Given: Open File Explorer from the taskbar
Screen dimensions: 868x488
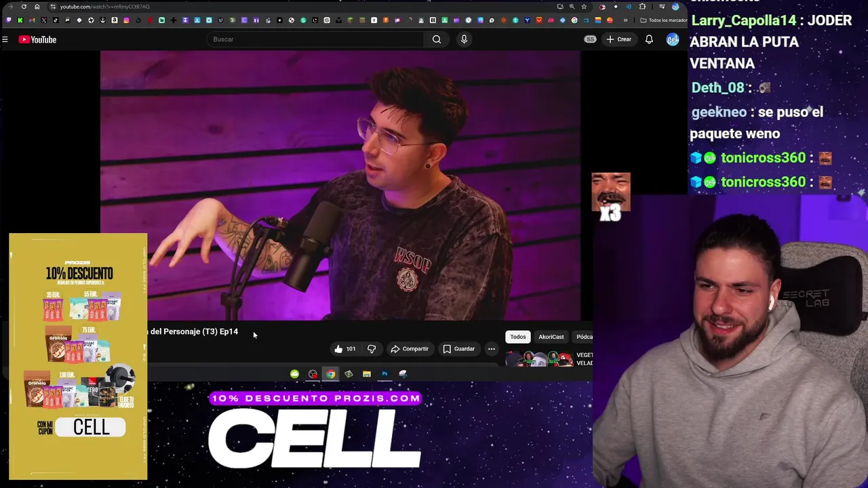Looking at the screenshot, I should pyautogui.click(x=366, y=374).
